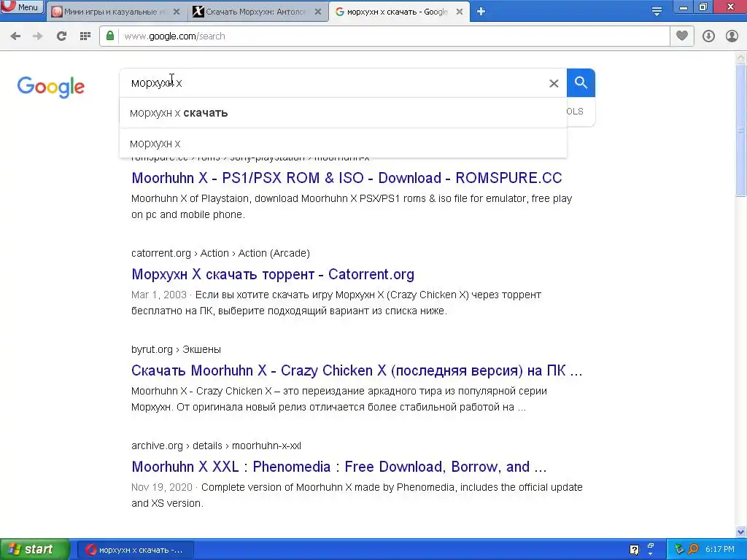The image size is (747, 560).
Task: Open Moorhuhn X XXL : Phenomedia result
Action: click(338, 467)
